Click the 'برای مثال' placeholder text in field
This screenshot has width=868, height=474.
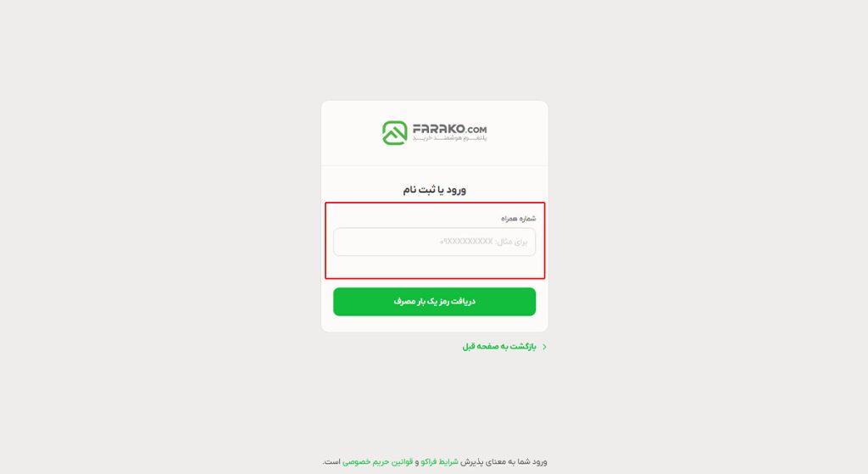pyautogui.click(x=512, y=242)
